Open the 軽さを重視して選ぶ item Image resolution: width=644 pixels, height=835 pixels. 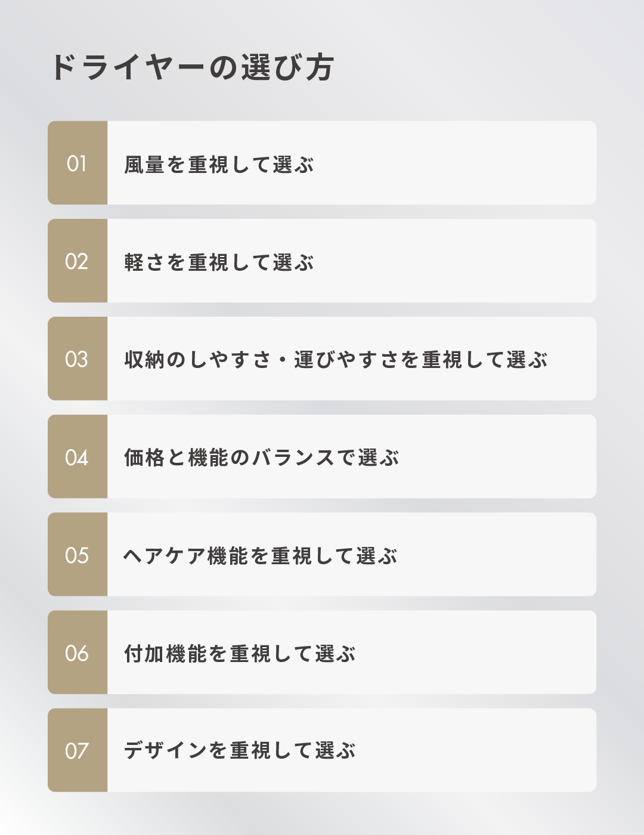[219, 262]
